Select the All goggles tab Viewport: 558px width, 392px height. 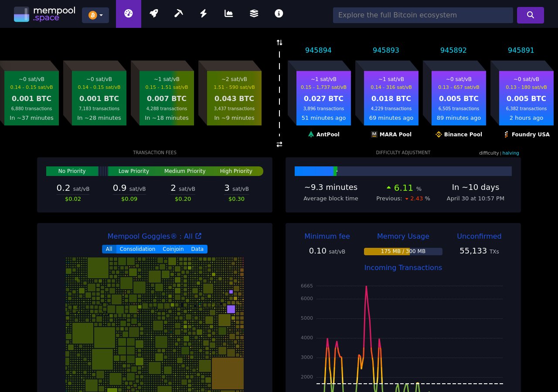(x=109, y=249)
